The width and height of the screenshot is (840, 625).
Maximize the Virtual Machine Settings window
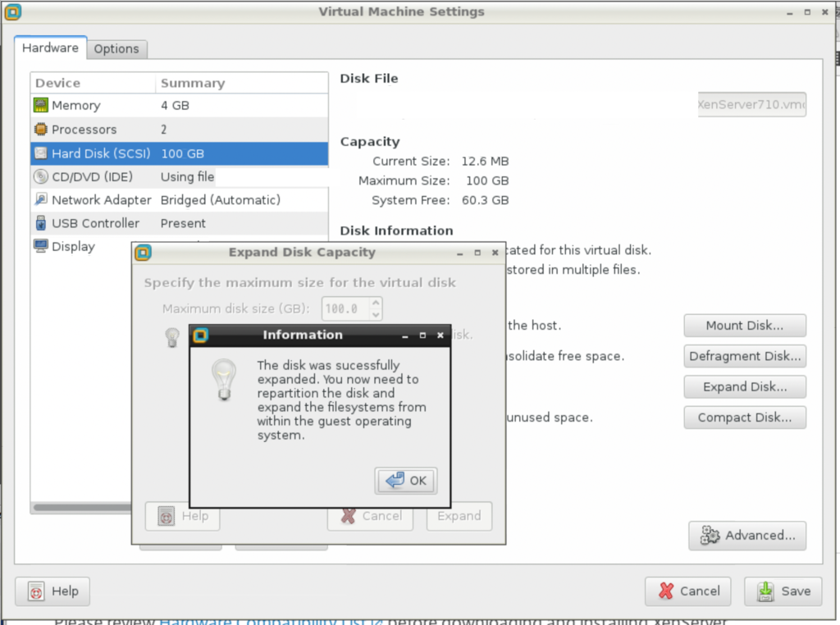[x=807, y=11]
